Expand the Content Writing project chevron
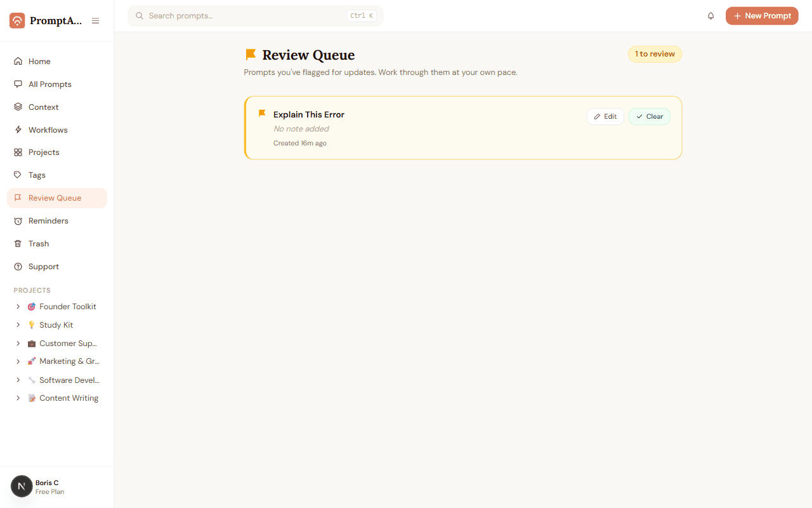The image size is (812, 508). pos(18,398)
